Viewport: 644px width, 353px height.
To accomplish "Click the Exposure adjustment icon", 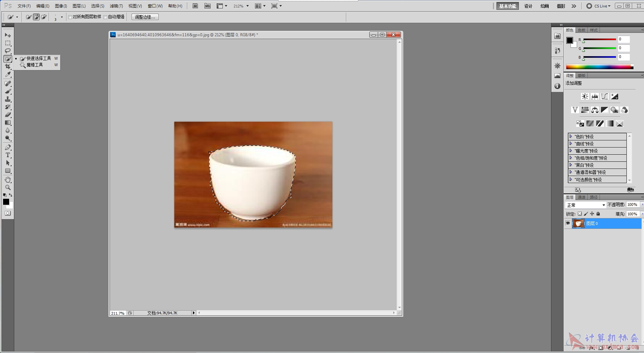I will pos(614,96).
